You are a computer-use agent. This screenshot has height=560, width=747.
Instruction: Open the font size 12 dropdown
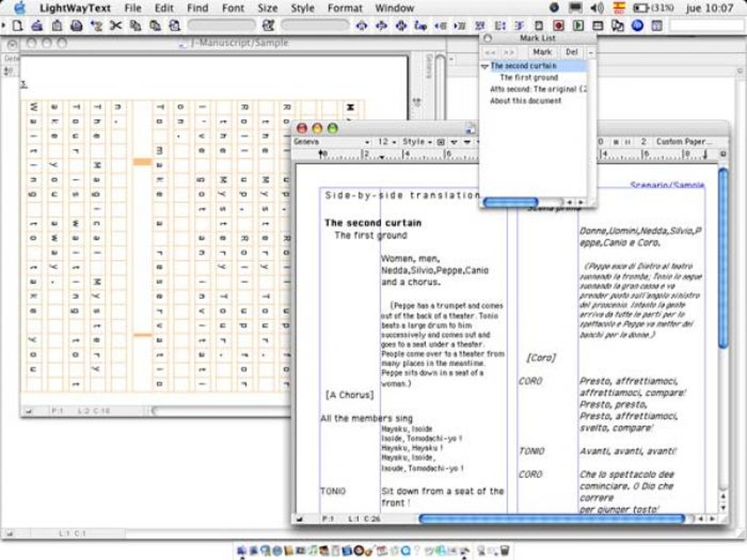[387, 141]
